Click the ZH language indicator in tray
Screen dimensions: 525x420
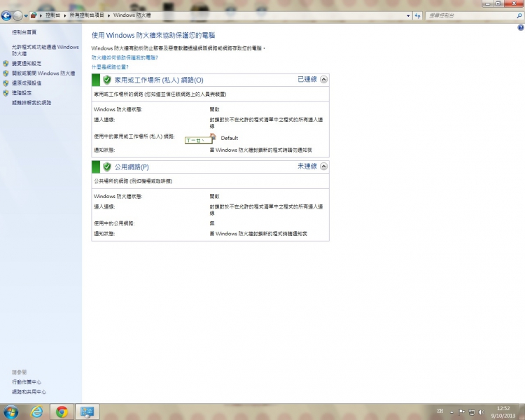pos(440,411)
